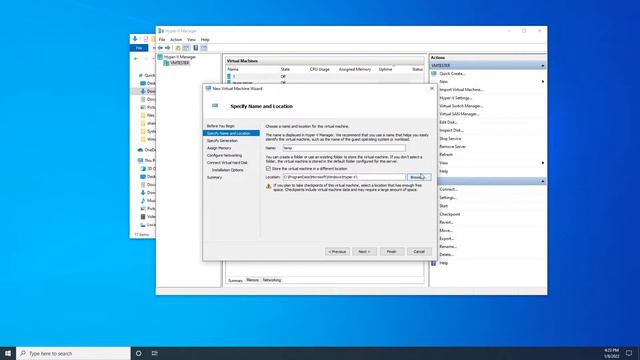
Task: Click Import Virtual Machine action
Action: (461, 90)
